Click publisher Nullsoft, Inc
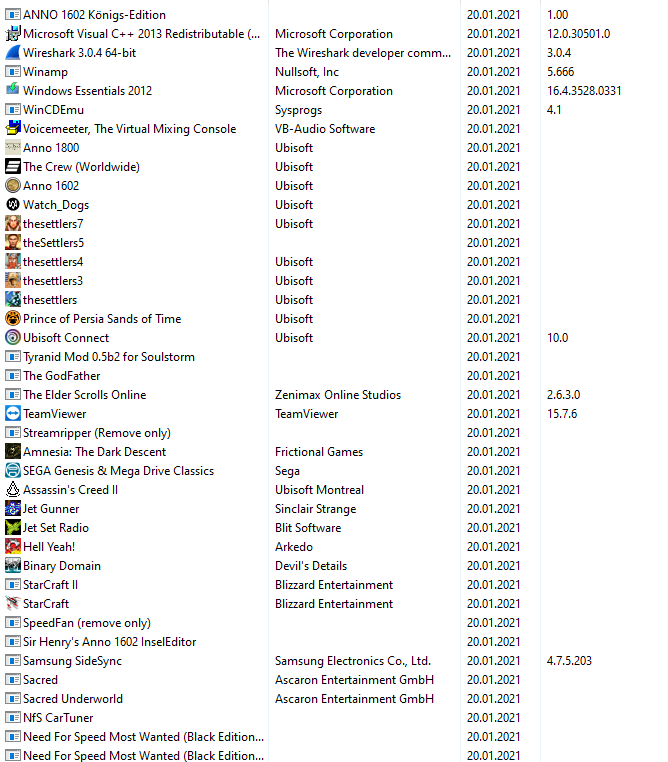The width and height of the screenshot is (668, 762). tap(307, 71)
